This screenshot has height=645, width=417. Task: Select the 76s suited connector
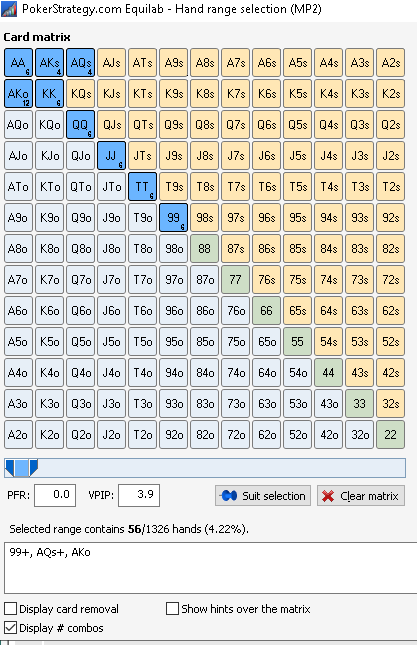[x=266, y=280]
